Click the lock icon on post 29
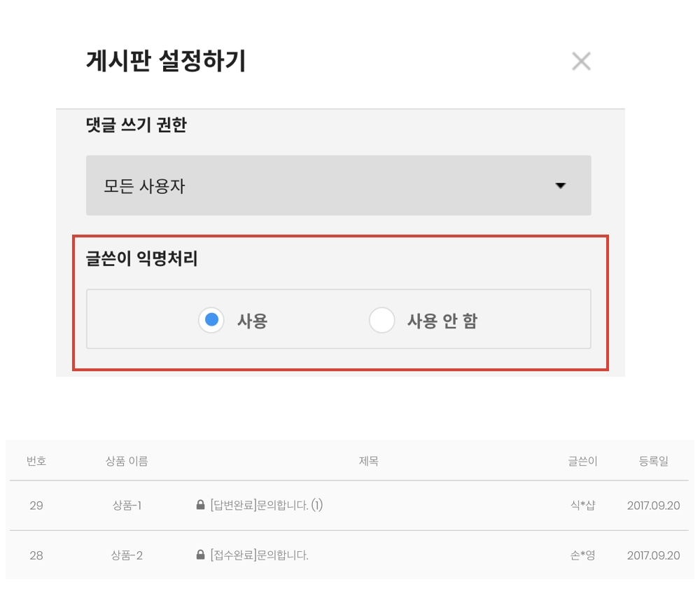This screenshot has width=700, height=589. click(200, 505)
